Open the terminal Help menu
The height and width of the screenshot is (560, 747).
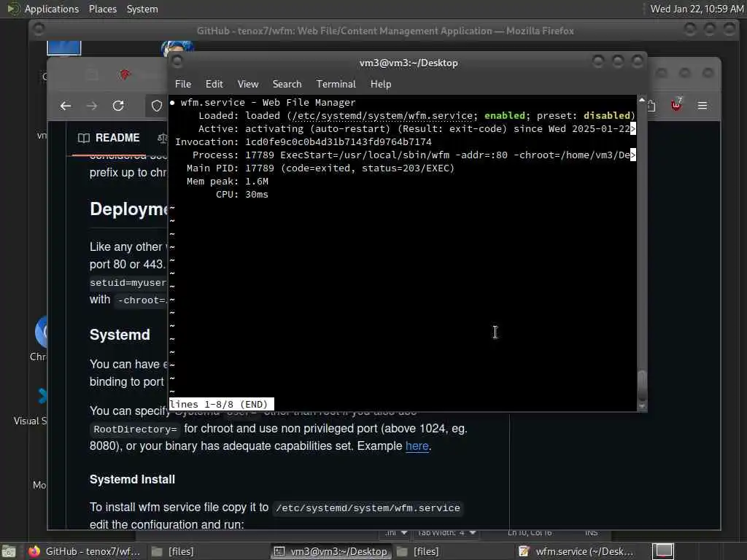381,84
